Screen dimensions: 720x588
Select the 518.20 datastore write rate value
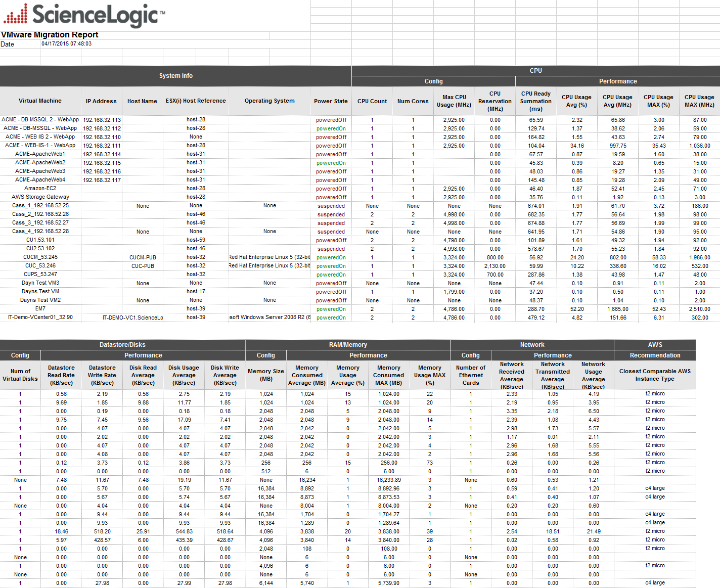pos(102,531)
